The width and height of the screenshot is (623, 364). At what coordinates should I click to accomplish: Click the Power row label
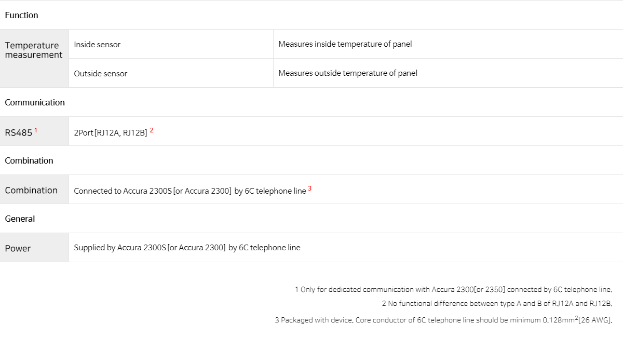click(18, 248)
